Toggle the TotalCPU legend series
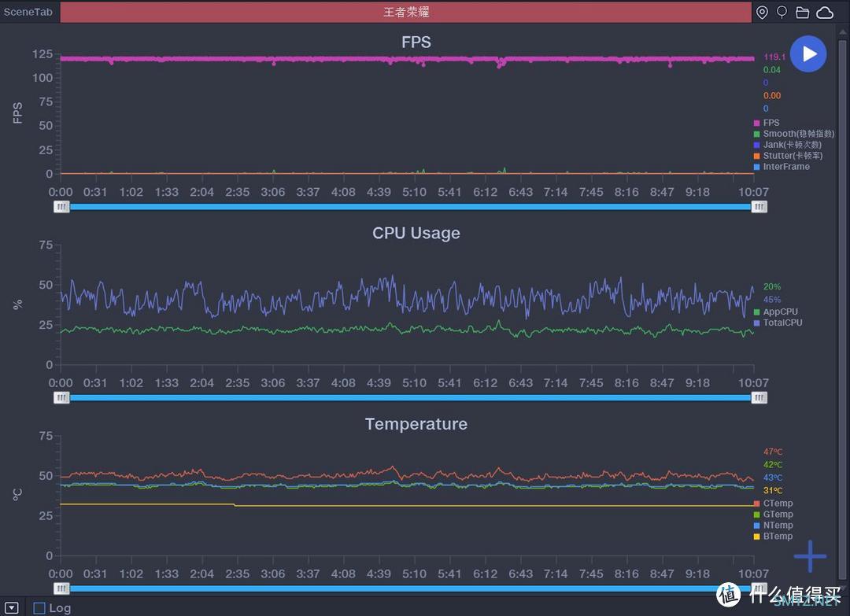This screenshot has width=850, height=616. pyautogui.click(x=778, y=323)
